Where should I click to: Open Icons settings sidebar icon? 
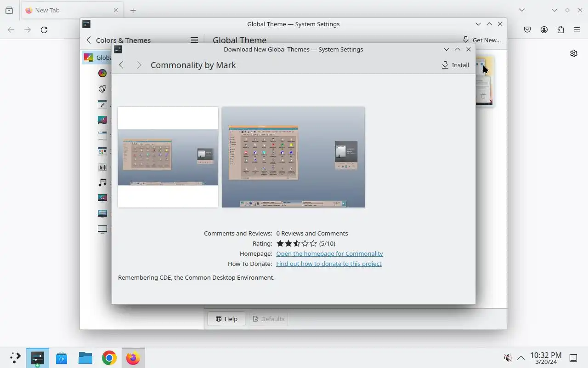coord(102,151)
